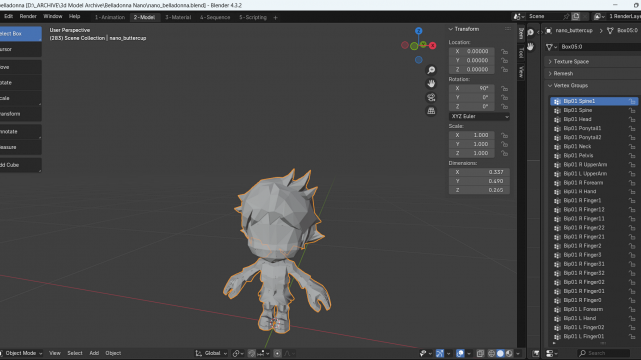Click the green Y axis on gizmo
The width and height of the screenshot is (641, 360).
(x=423, y=44)
